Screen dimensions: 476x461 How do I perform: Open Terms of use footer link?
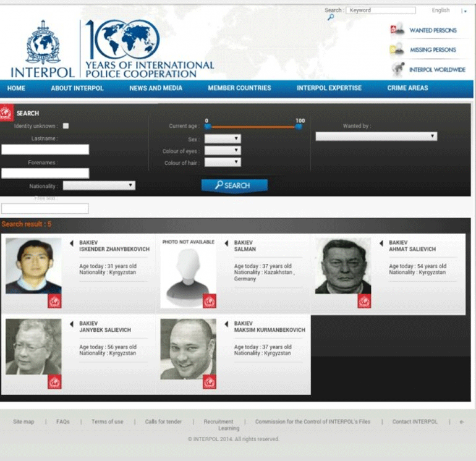click(108, 421)
